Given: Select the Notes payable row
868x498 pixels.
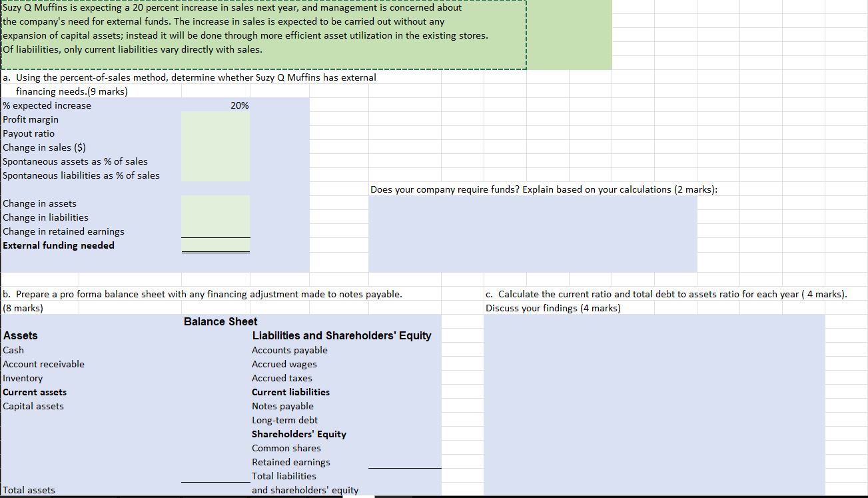Looking at the screenshot, I should tap(282, 406).
